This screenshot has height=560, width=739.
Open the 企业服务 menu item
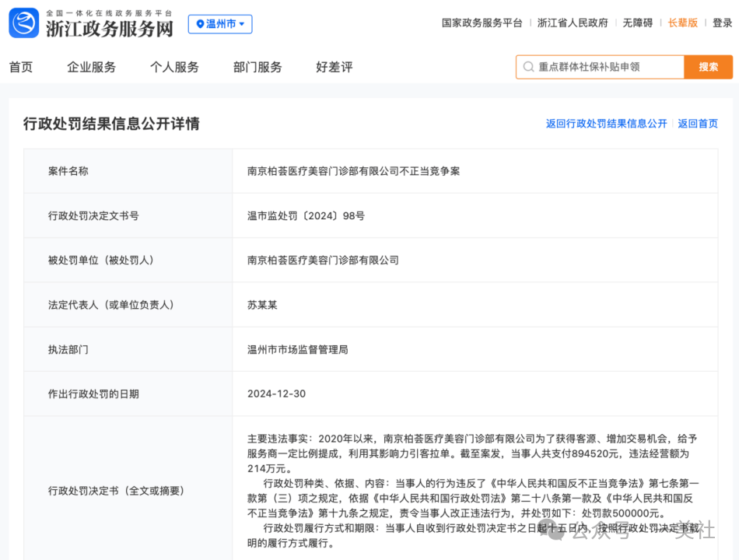92,67
